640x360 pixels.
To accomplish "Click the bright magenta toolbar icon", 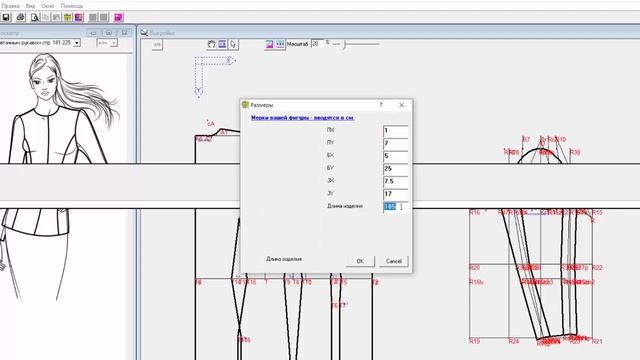I will pos(118,18).
